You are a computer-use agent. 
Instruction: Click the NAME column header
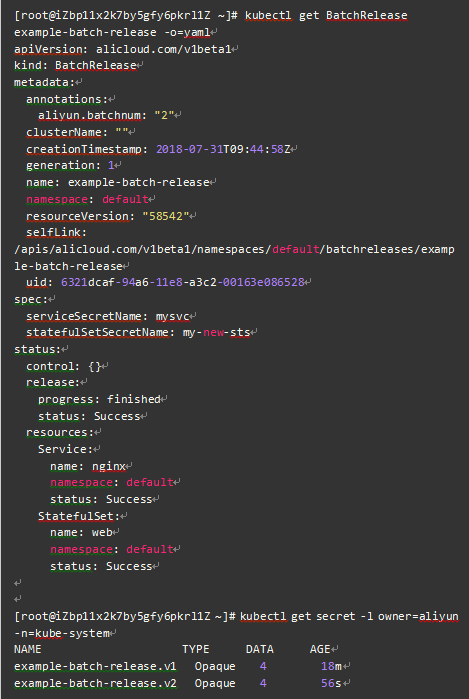click(x=28, y=650)
